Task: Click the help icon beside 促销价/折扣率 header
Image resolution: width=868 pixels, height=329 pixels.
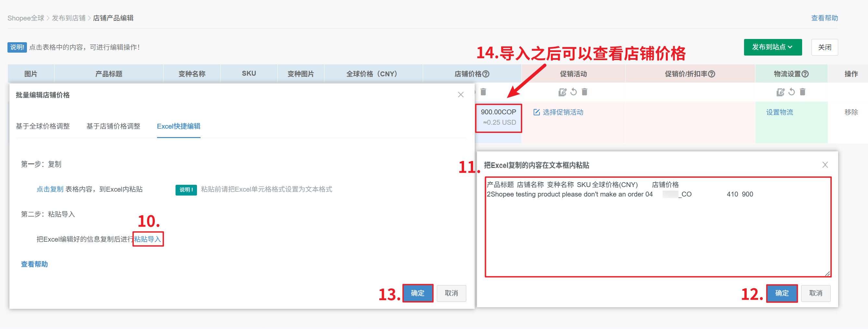Action: (x=712, y=74)
